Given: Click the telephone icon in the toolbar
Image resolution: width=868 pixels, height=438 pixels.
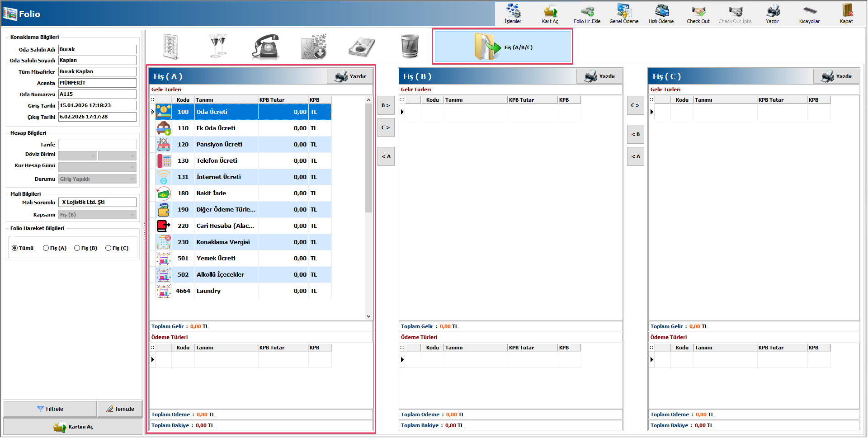Looking at the screenshot, I should (x=265, y=47).
